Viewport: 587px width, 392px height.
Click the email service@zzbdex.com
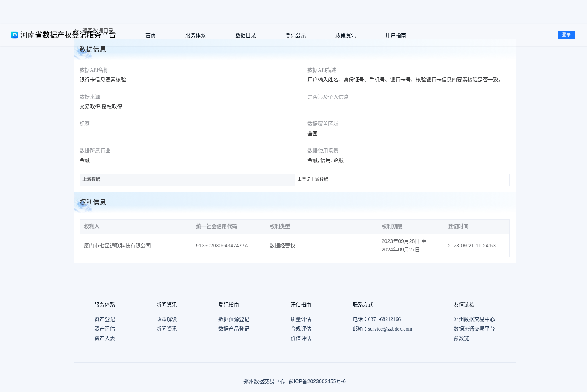coord(390,329)
